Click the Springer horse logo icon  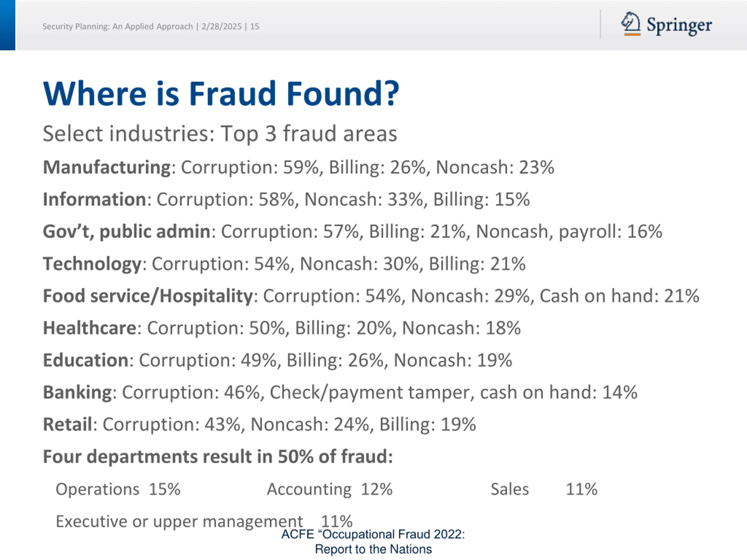tap(631, 24)
